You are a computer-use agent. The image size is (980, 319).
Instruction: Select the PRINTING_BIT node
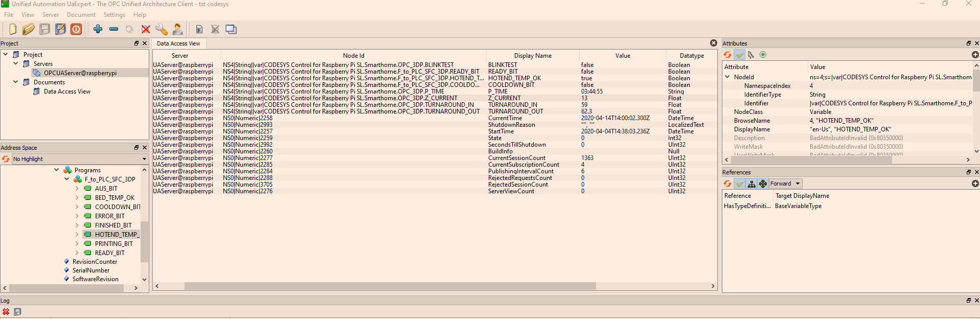(113, 243)
